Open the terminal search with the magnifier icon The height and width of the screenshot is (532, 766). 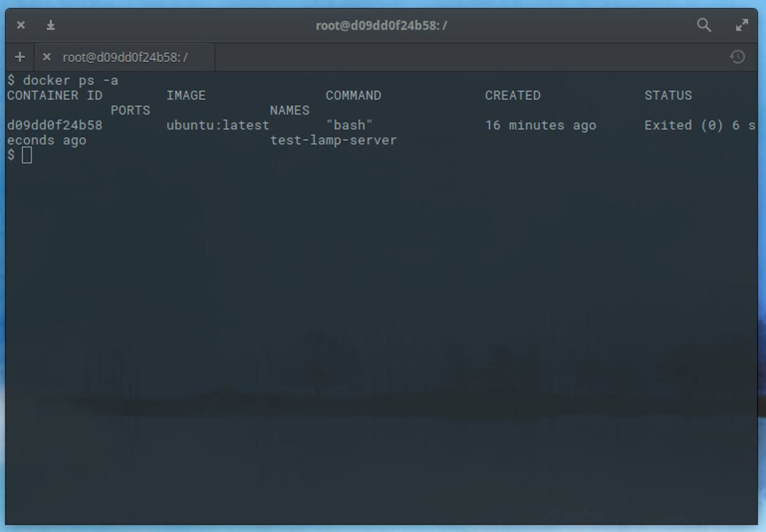pyautogui.click(x=704, y=25)
